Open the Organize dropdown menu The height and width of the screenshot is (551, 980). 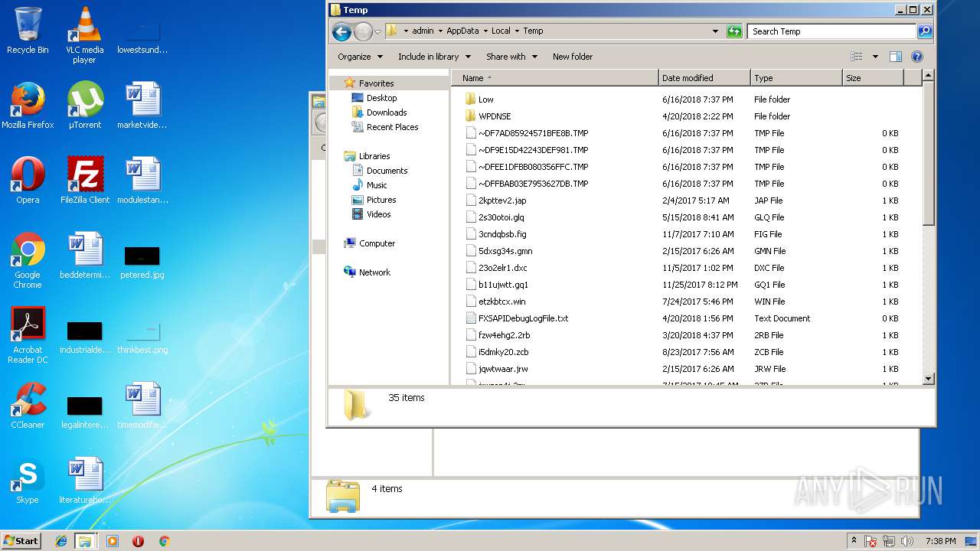pos(360,57)
